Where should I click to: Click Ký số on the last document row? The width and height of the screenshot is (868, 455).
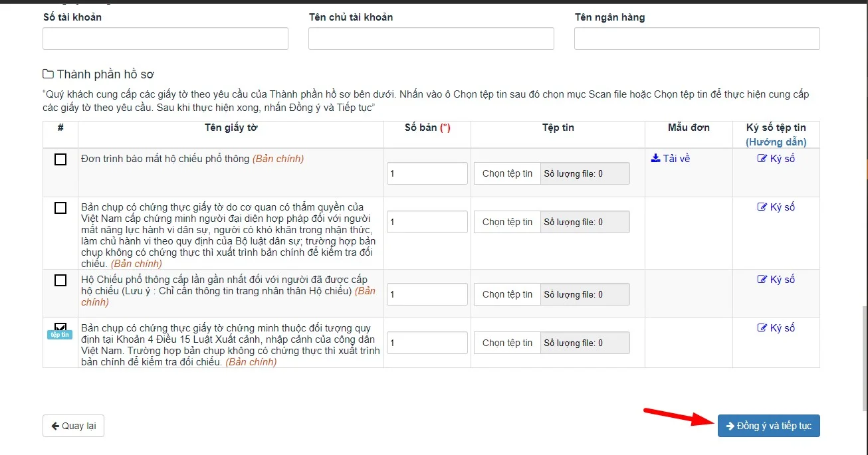pyautogui.click(x=776, y=327)
